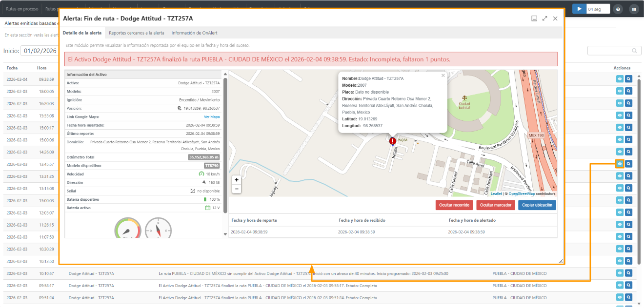The width and height of the screenshot is (644, 308).
Task: Click the search box above the Acciones column
Action: click(614, 51)
